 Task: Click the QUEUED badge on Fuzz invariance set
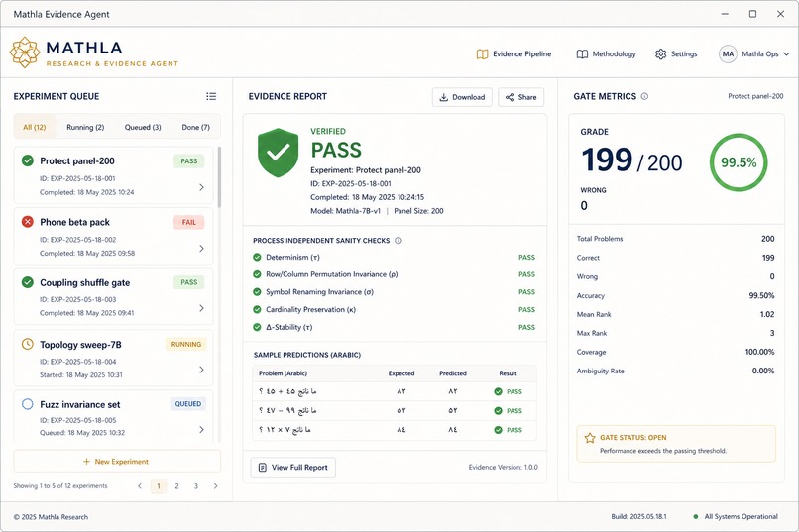tap(188, 404)
